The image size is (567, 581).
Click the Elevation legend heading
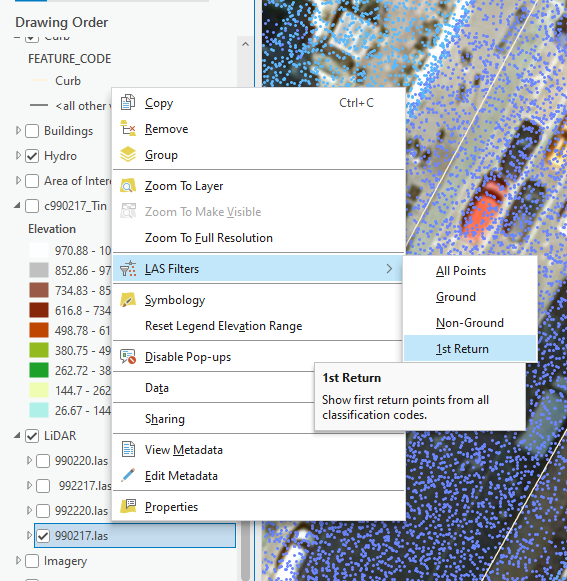pyautogui.click(x=52, y=229)
